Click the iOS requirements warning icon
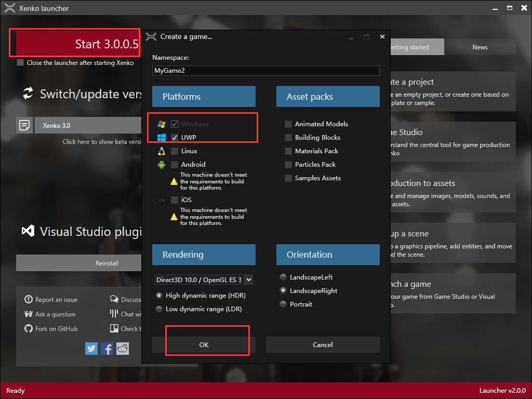The height and width of the screenshot is (399, 532). [x=174, y=217]
